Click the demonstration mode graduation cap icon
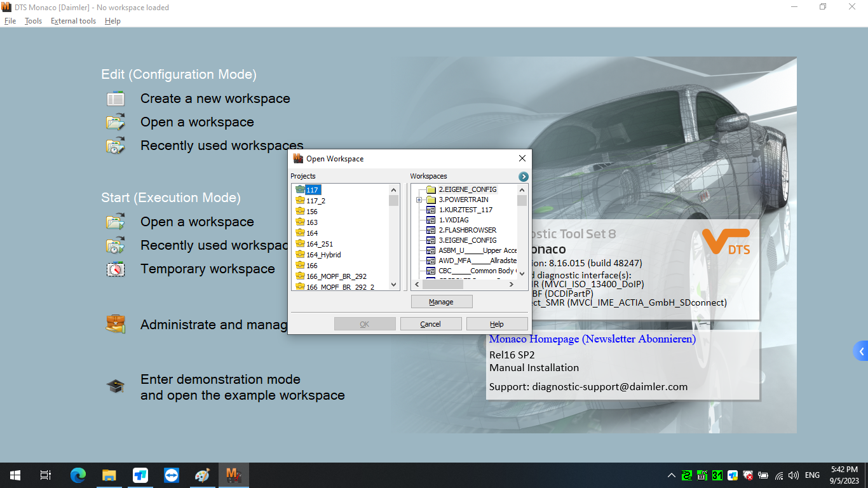This screenshot has width=868, height=488. tap(115, 385)
